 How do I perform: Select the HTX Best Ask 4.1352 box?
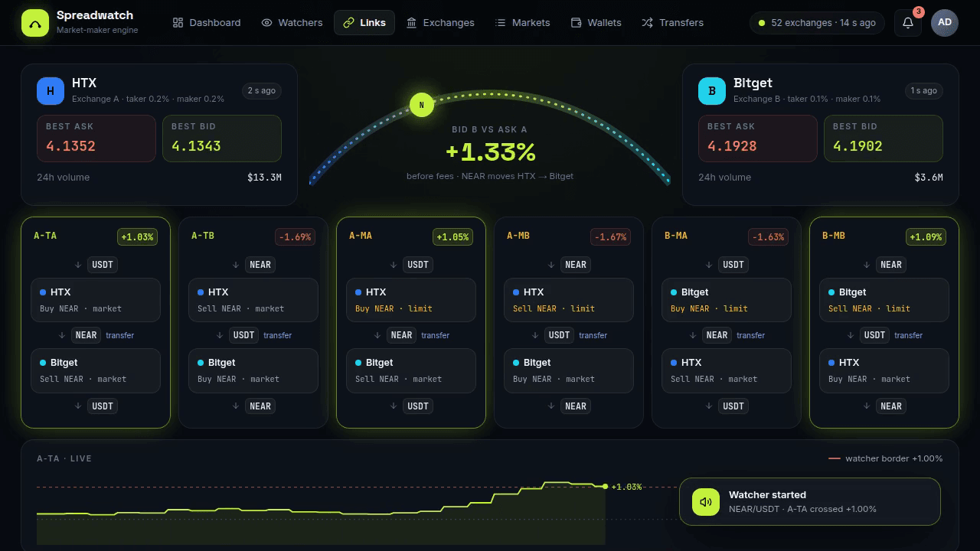pos(96,139)
